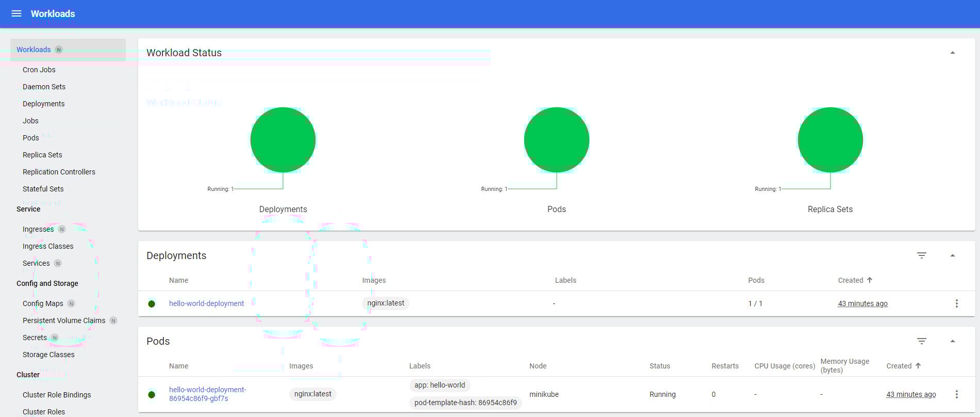
Task: Click the N badge next to Ingresses
Action: 62,229
